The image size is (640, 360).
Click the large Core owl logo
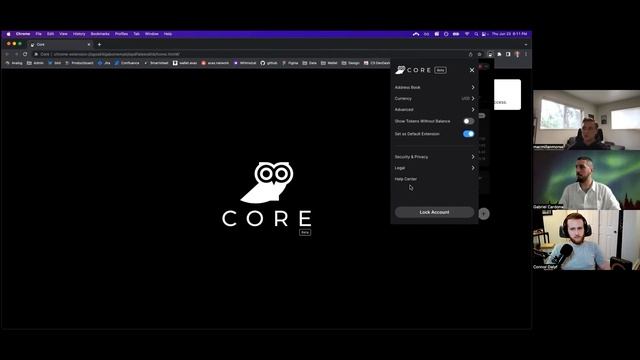(267, 182)
